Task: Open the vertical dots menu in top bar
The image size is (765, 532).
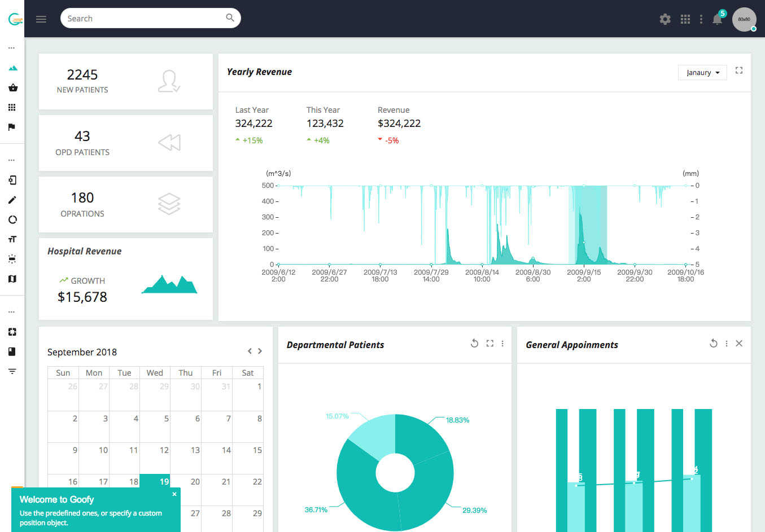Action: point(701,19)
